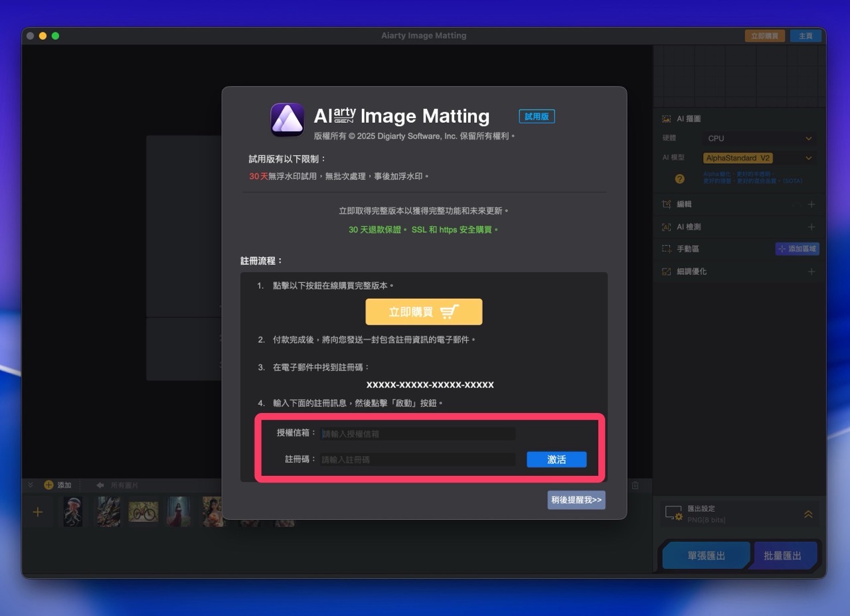Click 稍後提醒我 to dismiss dialog
Viewport: 850px width, 616px height.
(x=576, y=500)
